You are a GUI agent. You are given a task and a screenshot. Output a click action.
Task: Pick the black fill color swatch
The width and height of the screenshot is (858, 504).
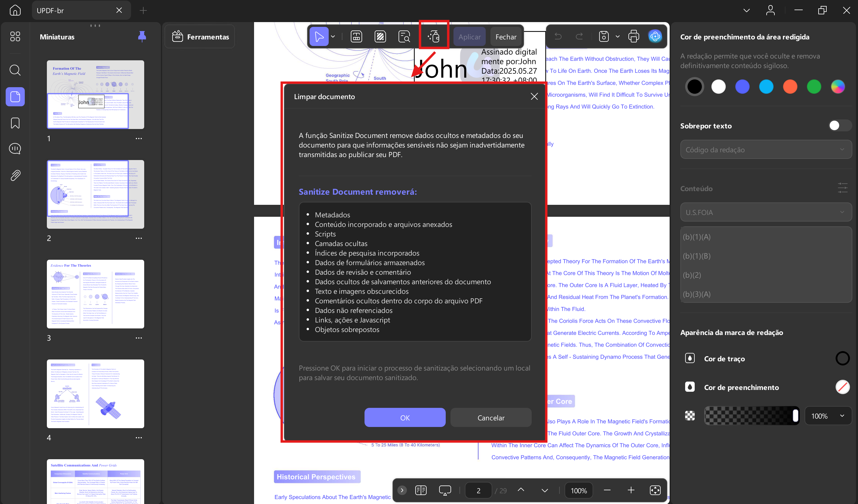pyautogui.click(x=695, y=87)
